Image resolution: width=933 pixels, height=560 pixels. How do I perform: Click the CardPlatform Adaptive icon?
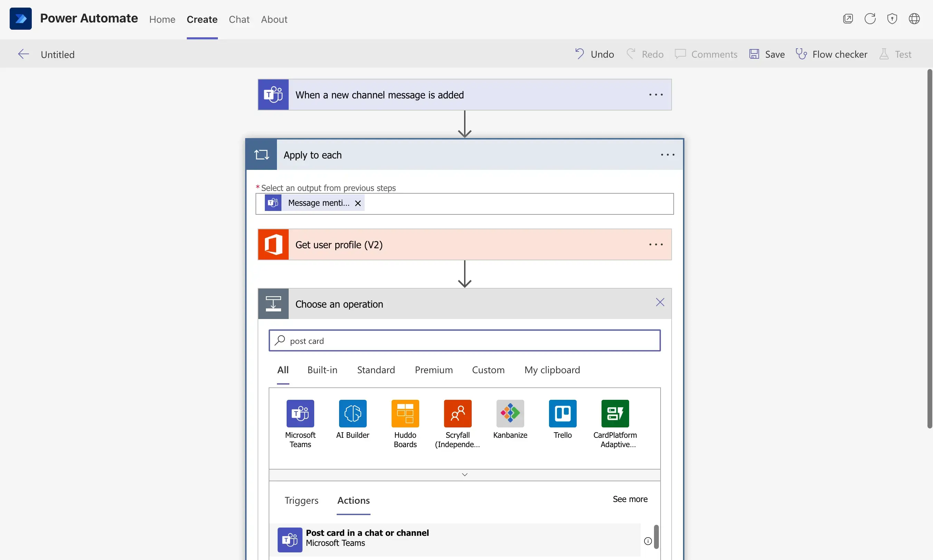[x=614, y=413]
